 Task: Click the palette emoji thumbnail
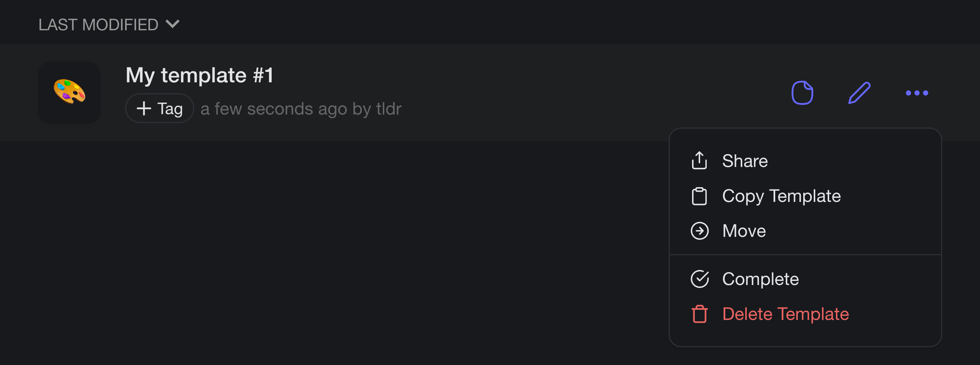pos(69,93)
